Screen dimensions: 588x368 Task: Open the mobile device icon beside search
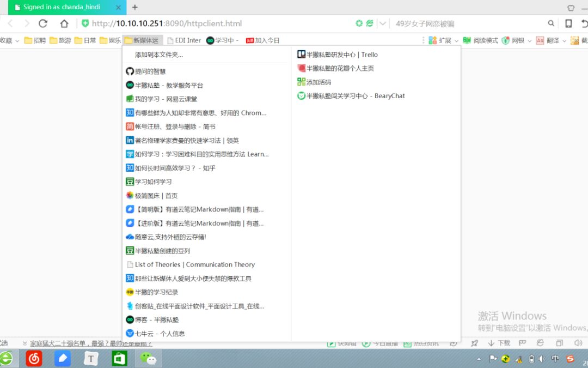568,23
